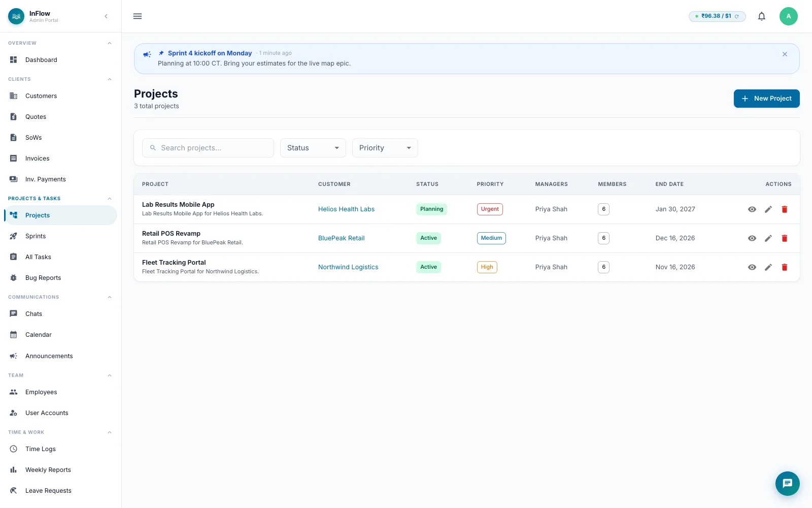
Task: Open the user avatar menu
Action: tap(788, 16)
